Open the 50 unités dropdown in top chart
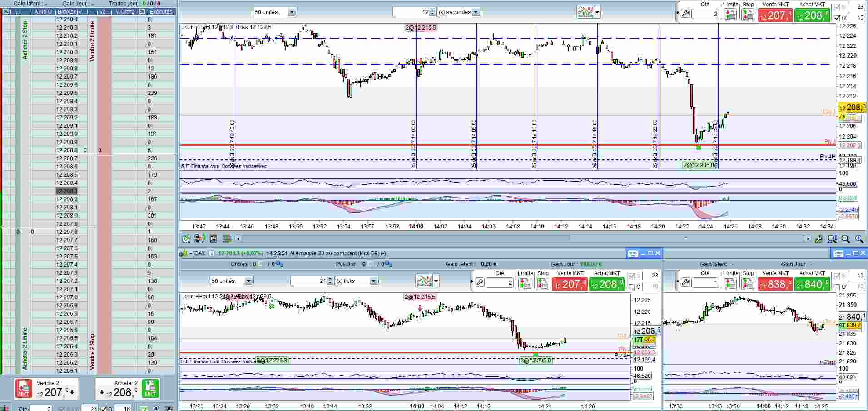This screenshot has height=411, width=868. pos(292,12)
